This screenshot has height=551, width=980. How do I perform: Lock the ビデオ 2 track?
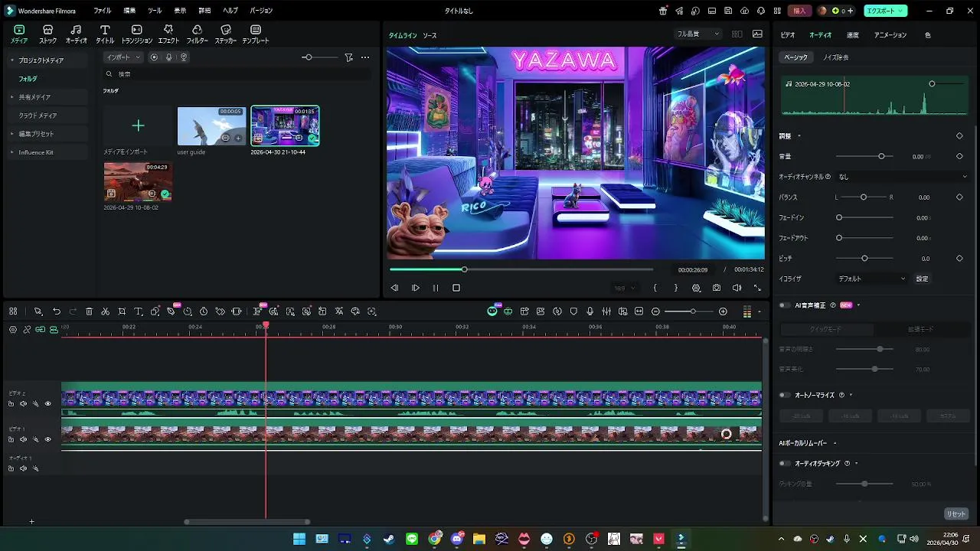pyautogui.click(x=11, y=403)
